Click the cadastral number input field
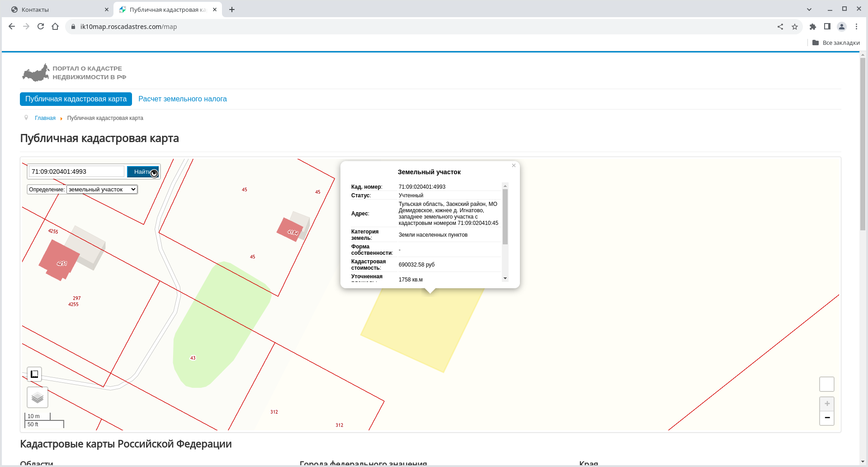Viewport: 868px width, 467px height. pyautogui.click(x=76, y=172)
